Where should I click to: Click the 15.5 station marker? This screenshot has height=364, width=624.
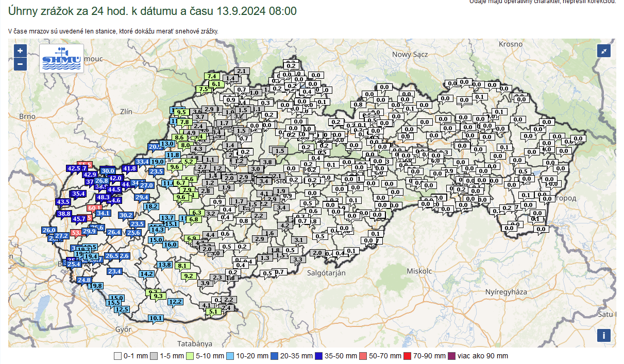coord(114,303)
